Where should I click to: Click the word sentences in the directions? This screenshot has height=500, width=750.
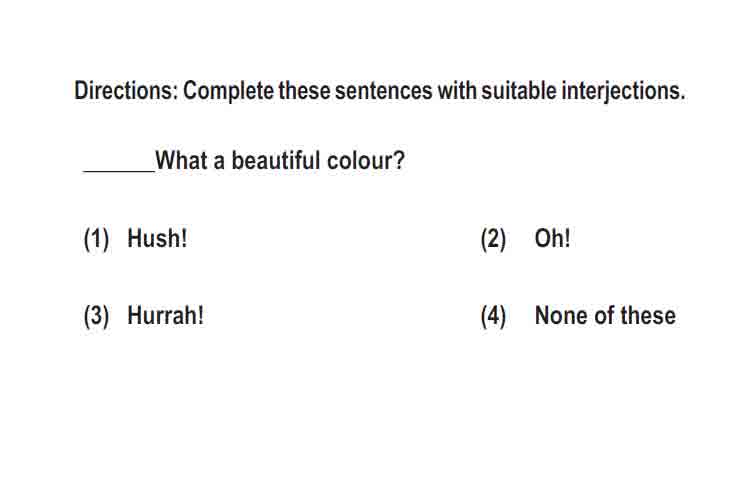tap(384, 91)
